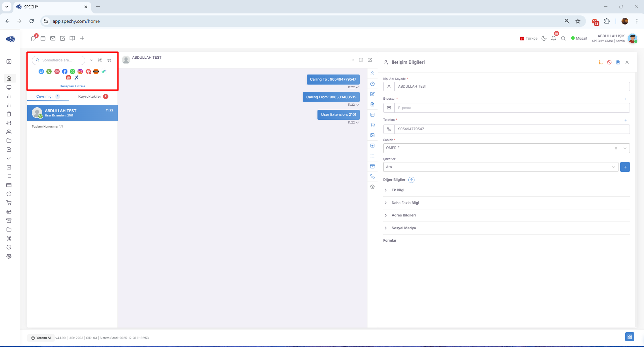This screenshot has width=644, height=347.
Task: Filter by Instagram channel icon in filter row
Action: tap(80, 71)
